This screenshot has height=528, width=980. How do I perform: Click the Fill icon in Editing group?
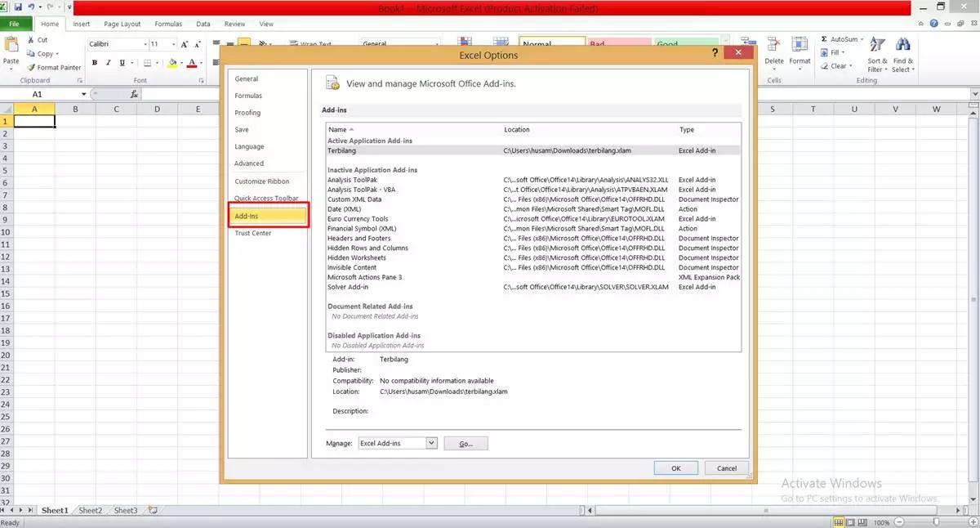824,52
